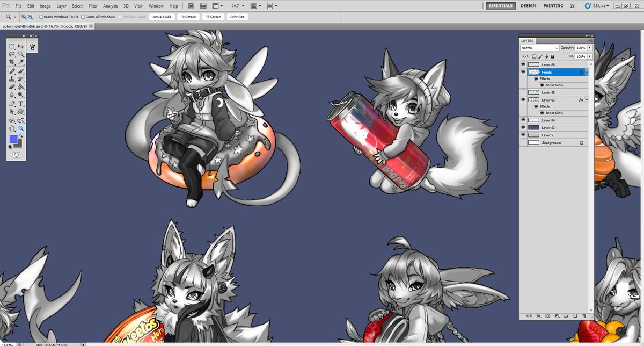Image resolution: width=644 pixels, height=346 pixels.
Task: Open the layer blending mode dropdown
Action: pos(538,47)
